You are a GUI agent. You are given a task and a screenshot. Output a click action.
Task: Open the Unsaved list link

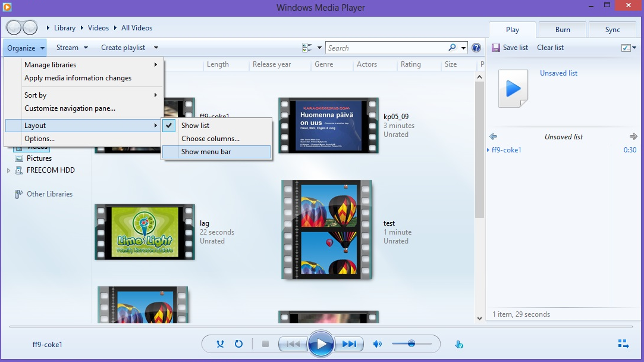[558, 73]
